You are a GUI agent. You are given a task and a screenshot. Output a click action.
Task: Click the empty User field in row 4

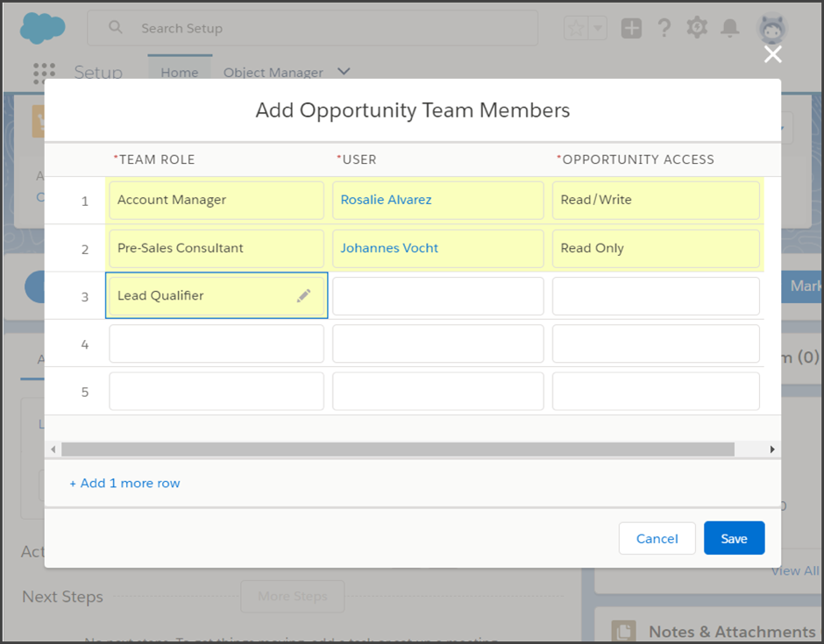click(x=437, y=343)
